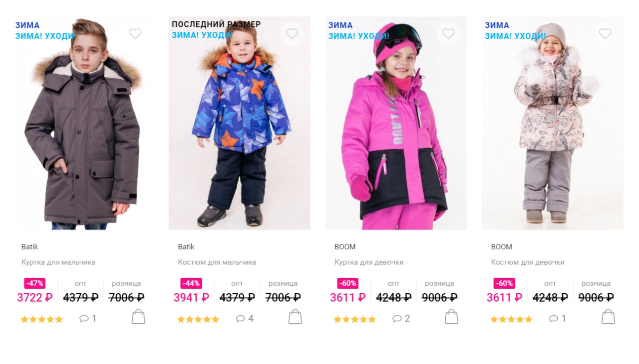
Task: View 4 comments on Batik boy's suit
Action: tap(245, 319)
